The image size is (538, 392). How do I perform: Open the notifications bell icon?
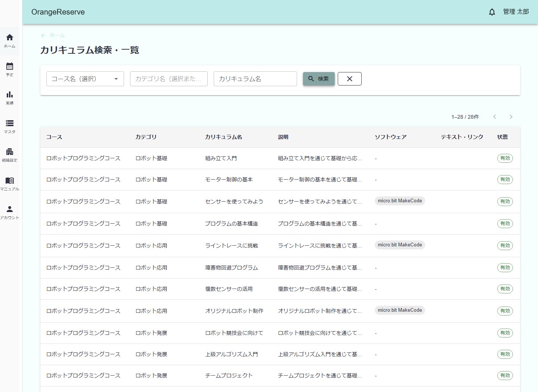point(492,12)
